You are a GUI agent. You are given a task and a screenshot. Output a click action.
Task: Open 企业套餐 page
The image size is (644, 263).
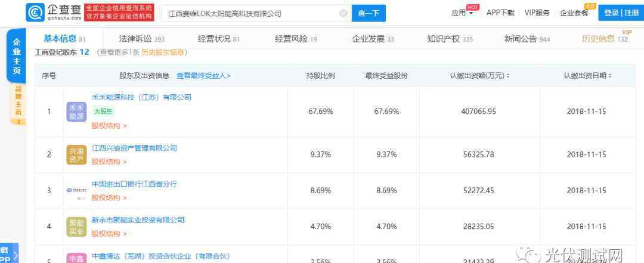(574, 13)
